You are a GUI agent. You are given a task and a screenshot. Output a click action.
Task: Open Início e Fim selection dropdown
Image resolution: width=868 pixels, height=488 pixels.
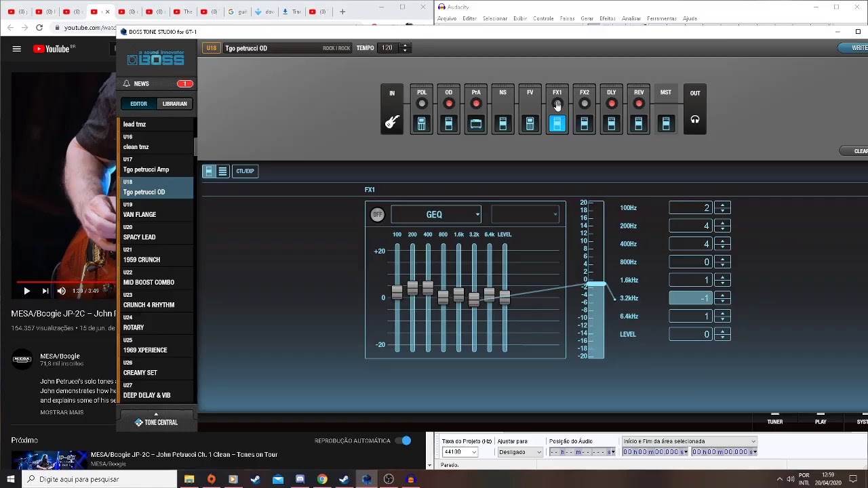point(689,441)
